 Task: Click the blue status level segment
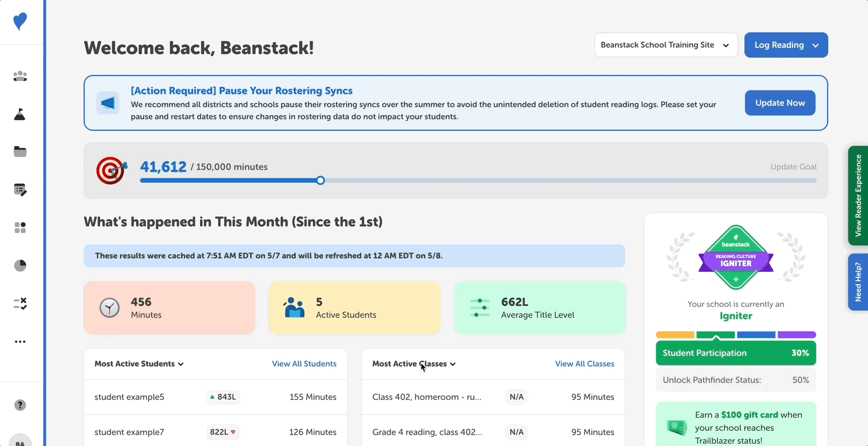pos(756,335)
